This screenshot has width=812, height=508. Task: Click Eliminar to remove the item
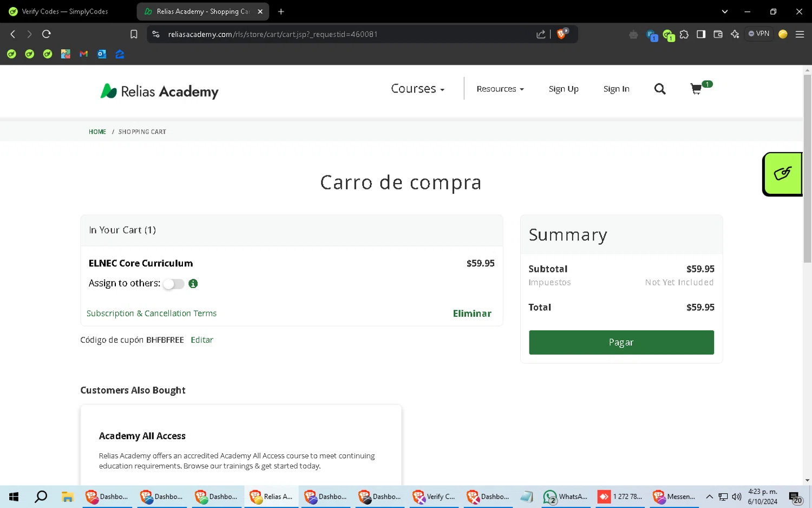pyautogui.click(x=472, y=314)
